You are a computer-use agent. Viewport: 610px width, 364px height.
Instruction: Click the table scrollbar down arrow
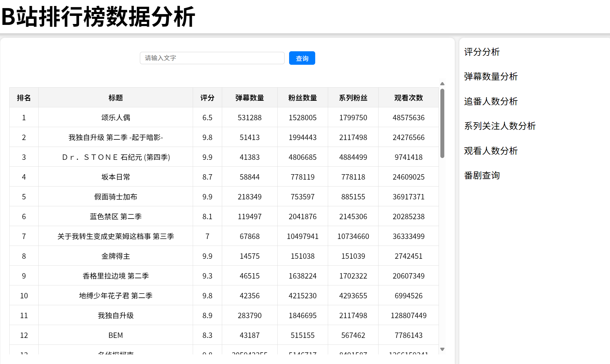(x=442, y=349)
